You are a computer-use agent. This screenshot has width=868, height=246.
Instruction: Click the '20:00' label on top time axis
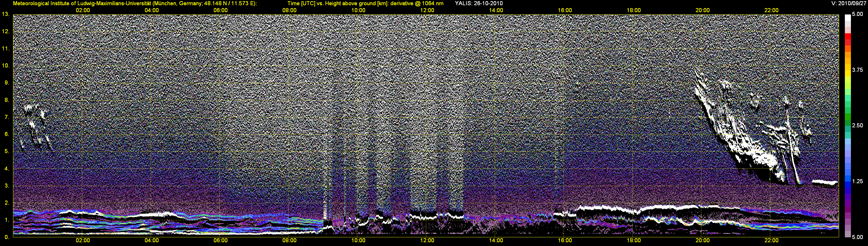(x=703, y=10)
